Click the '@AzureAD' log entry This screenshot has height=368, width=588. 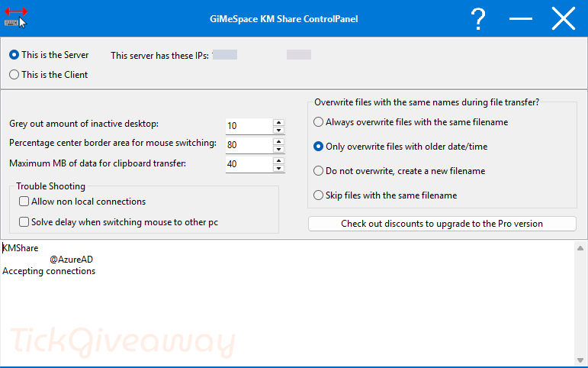click(71, 260)
